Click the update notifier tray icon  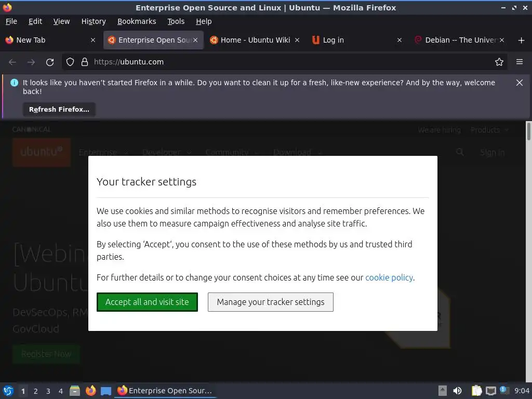coord(504,390)
